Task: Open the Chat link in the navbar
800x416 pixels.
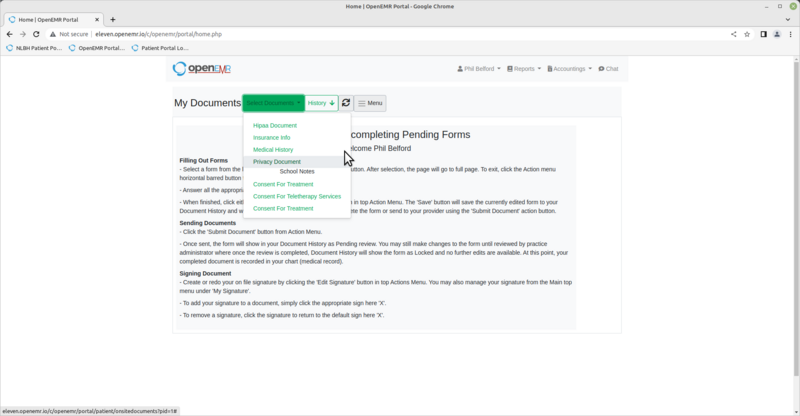Action: coord(608,68)
